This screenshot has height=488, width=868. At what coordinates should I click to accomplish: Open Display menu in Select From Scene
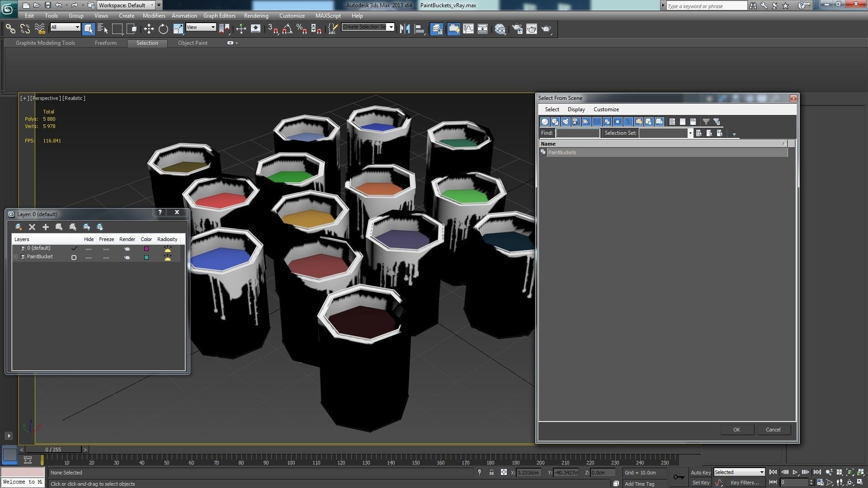pyautogui.click(x=576, y=109)
